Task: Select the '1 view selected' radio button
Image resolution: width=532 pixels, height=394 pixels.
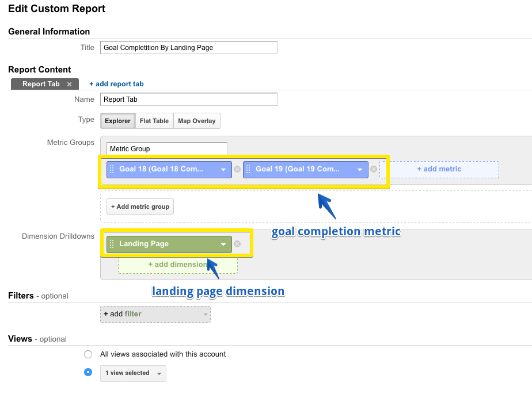Action: [x=88, y=372]
